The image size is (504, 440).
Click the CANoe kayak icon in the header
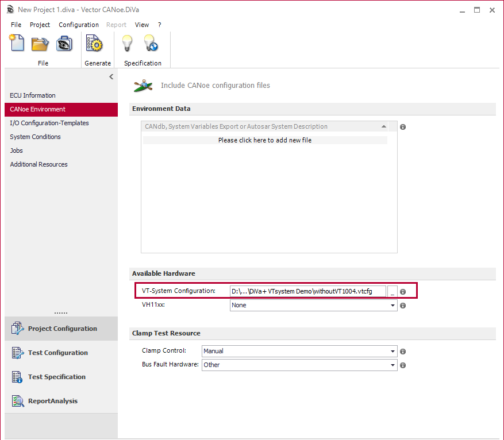(x=143, y=86)
